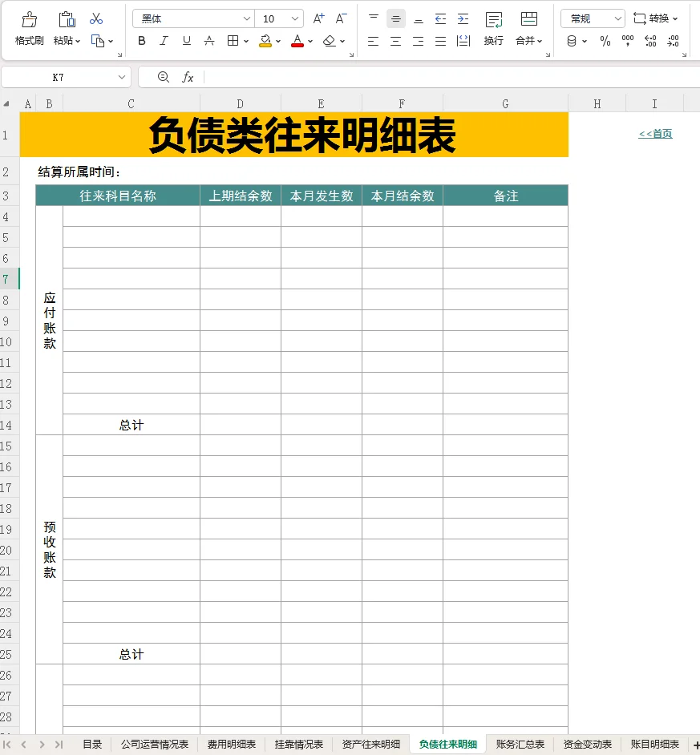700x755 pixels.
Task: Apply the yellow fill color
Action: pos(265,41)
